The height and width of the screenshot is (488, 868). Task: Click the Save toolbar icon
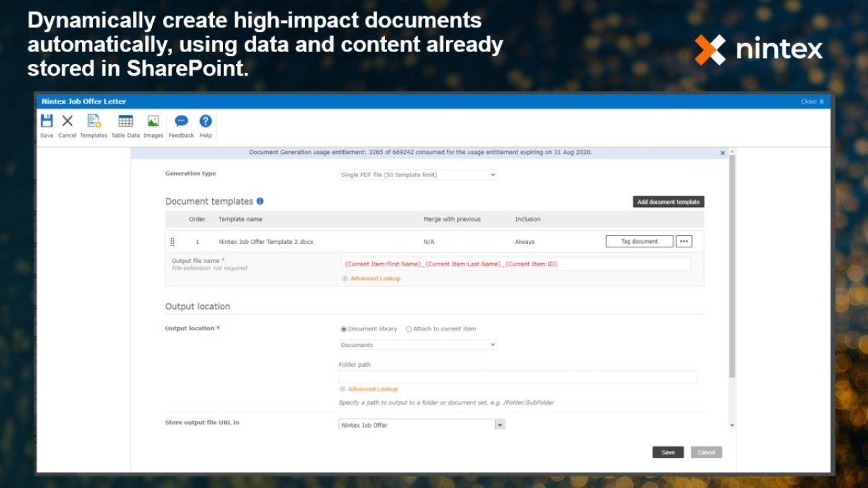coord(47,126)
